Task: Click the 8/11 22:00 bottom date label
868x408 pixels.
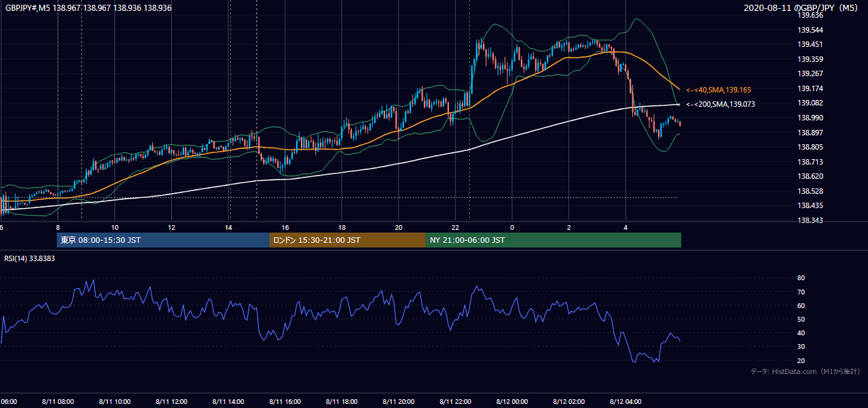Action: (456, 401)
